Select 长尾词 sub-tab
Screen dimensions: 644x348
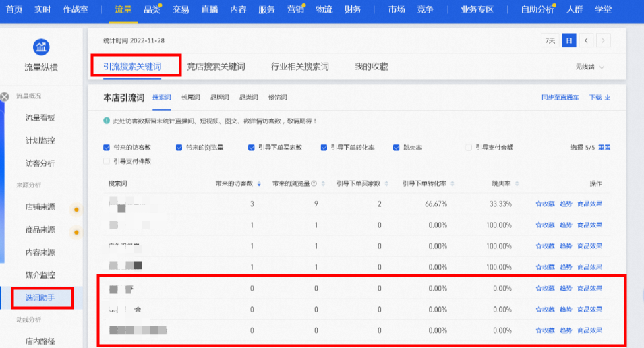(191, 98)
